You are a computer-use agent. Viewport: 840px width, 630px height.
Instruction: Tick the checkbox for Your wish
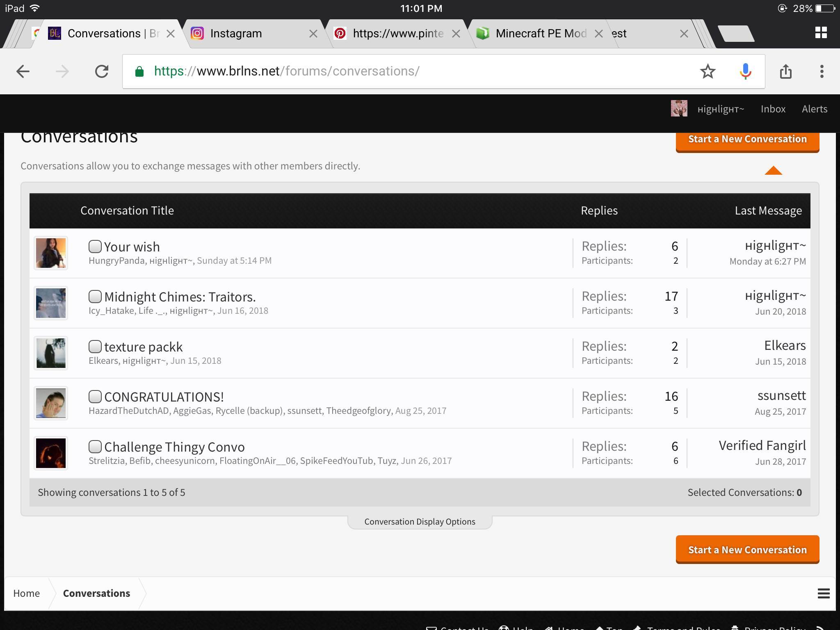(95, 247)
